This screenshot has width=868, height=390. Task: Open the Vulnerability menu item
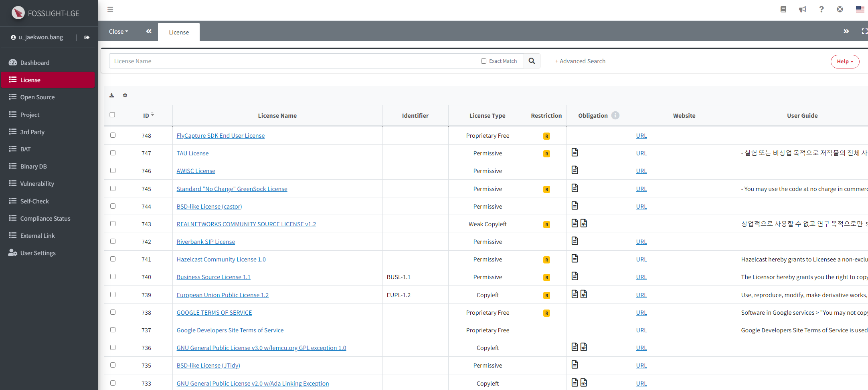(47, 183)
